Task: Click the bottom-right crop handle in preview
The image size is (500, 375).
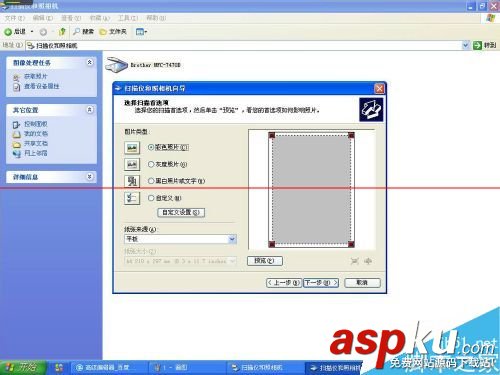Action: (x=351, y=244)
